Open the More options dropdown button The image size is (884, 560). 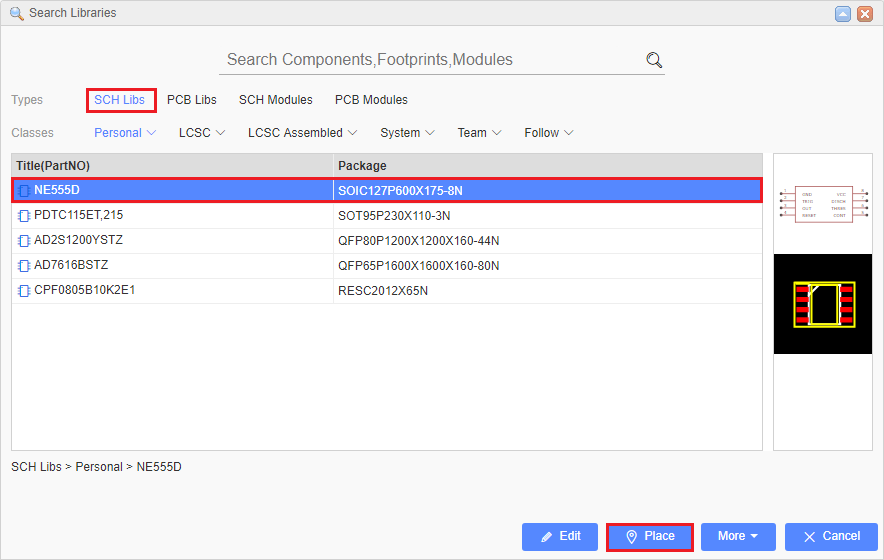738,537
